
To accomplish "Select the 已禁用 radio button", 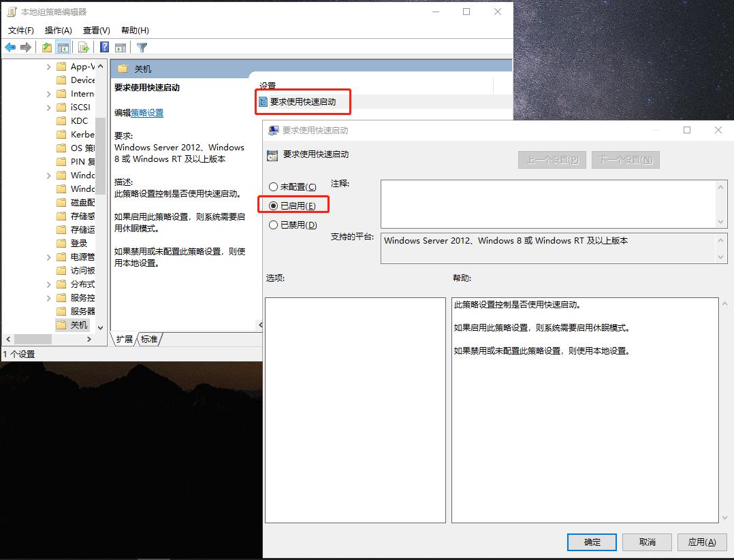I will [x=275, y=225].
